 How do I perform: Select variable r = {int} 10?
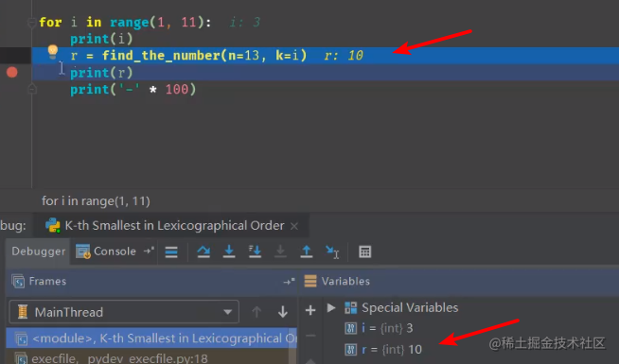tap(383, 350)
